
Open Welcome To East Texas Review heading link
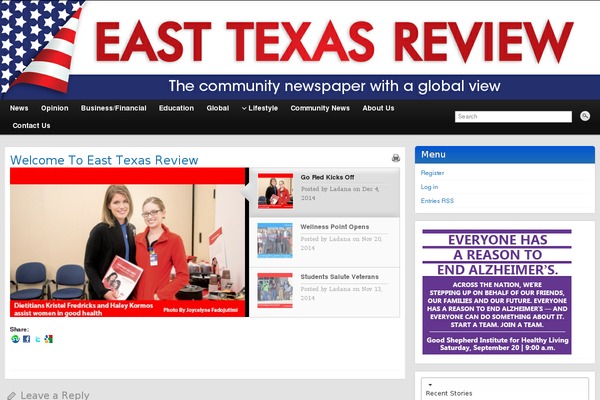104,160
